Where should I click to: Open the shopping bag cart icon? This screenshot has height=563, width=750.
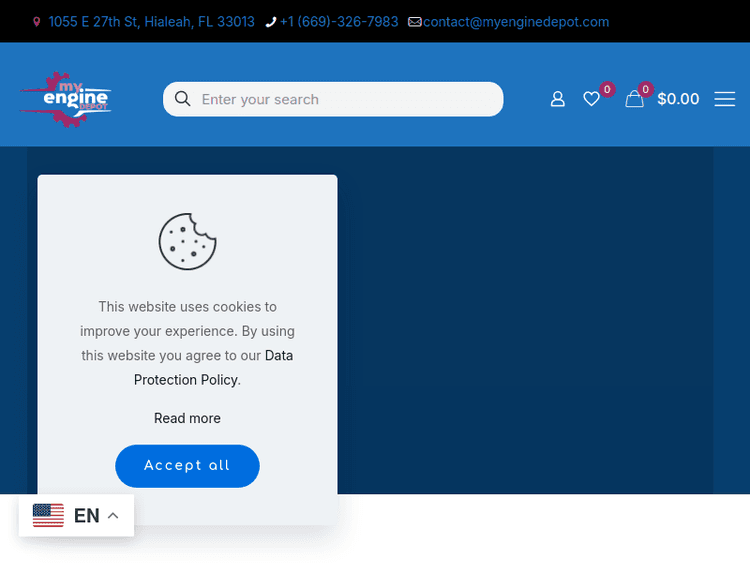634,99
